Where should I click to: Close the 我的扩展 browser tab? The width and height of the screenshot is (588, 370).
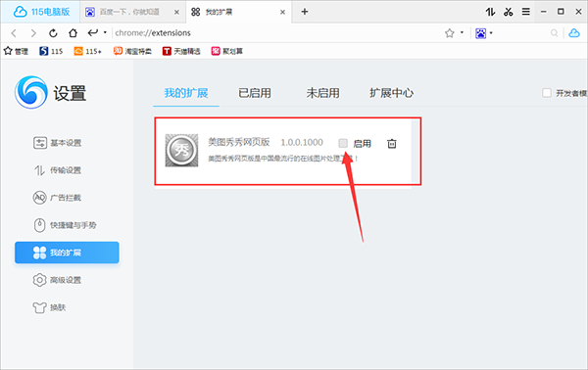pyautogui.click(x=283, y=13)
